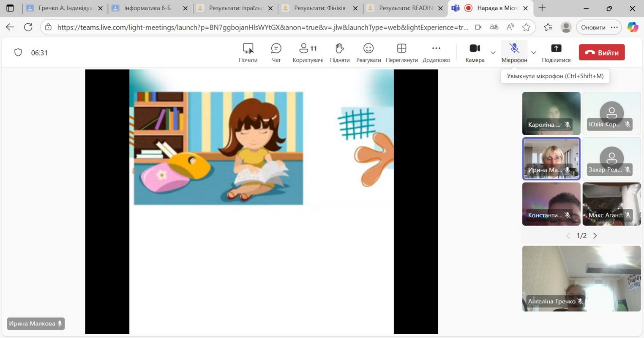Click the shield icon next to the timer
The image size is (644, 338).
[x=18, y=53]
